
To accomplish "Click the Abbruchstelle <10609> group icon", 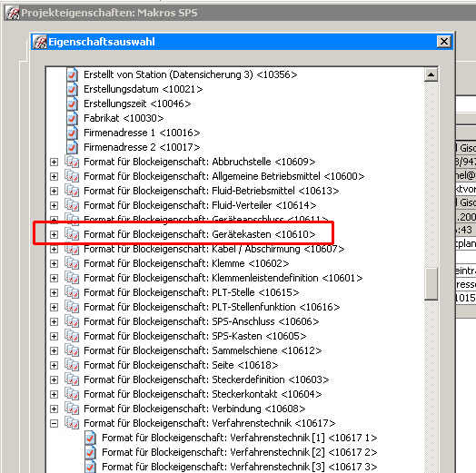I will (72, 162).
